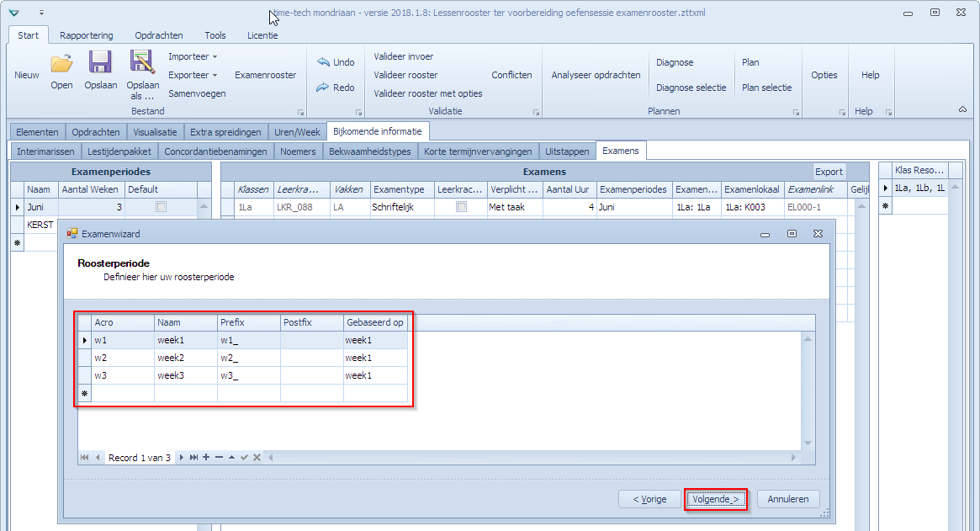Image resolution: width=980 pixels, height=531 pixels.
Task: Open the application menu logo icon
Action: point(13,13)
